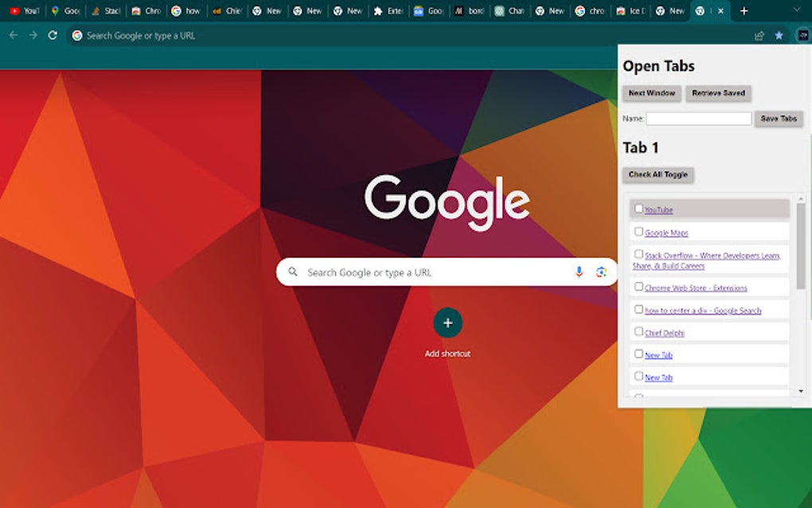Image resolution: width=812 pixels, height=508 pixels.
Task: Bookmark this page using the star icon
Action: tap(779, 35)
